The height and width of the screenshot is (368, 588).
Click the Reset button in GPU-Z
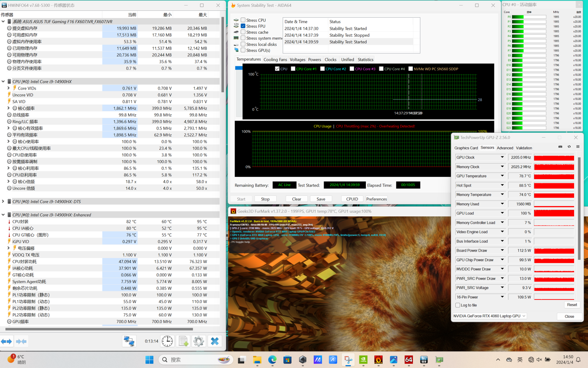572,305
